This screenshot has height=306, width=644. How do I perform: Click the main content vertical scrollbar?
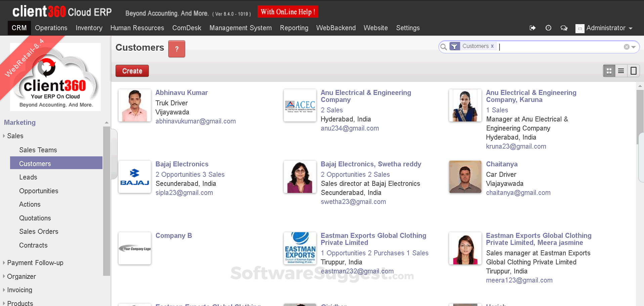[x=640, y=117]
